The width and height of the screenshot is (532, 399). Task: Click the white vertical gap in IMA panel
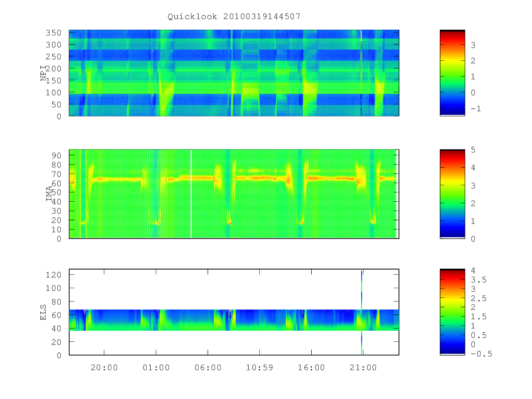point(191,194)
